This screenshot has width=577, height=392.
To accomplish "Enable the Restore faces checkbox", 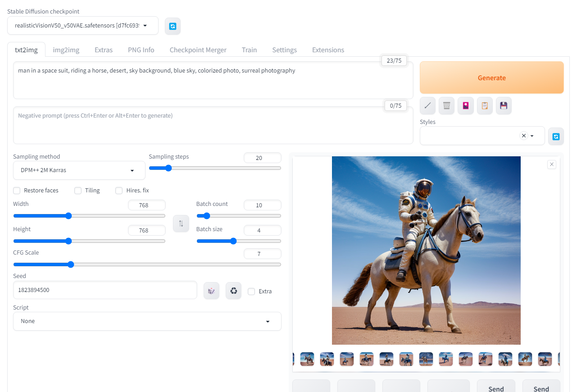I will point(17,191).
